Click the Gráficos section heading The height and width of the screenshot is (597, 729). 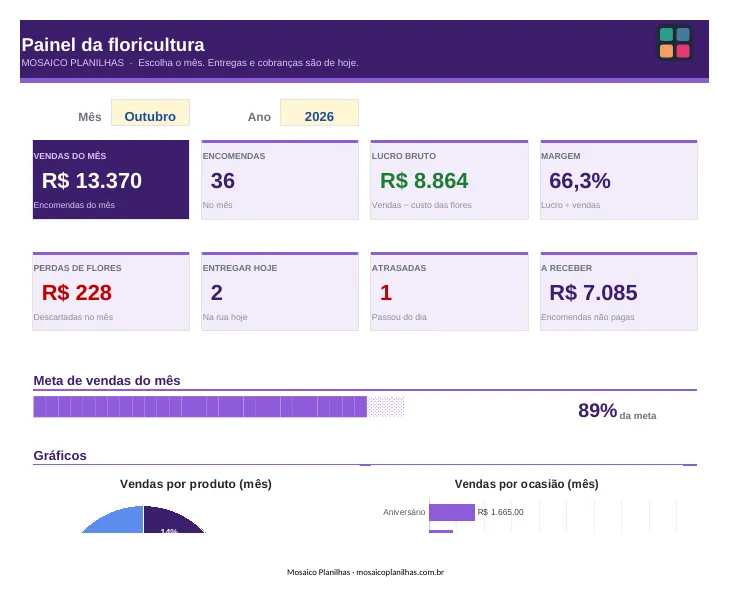[60, 456]
